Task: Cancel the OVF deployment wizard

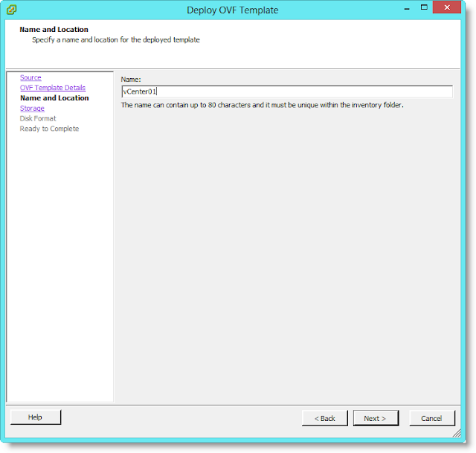Action: pyautogui.click(x=431, y=418)
